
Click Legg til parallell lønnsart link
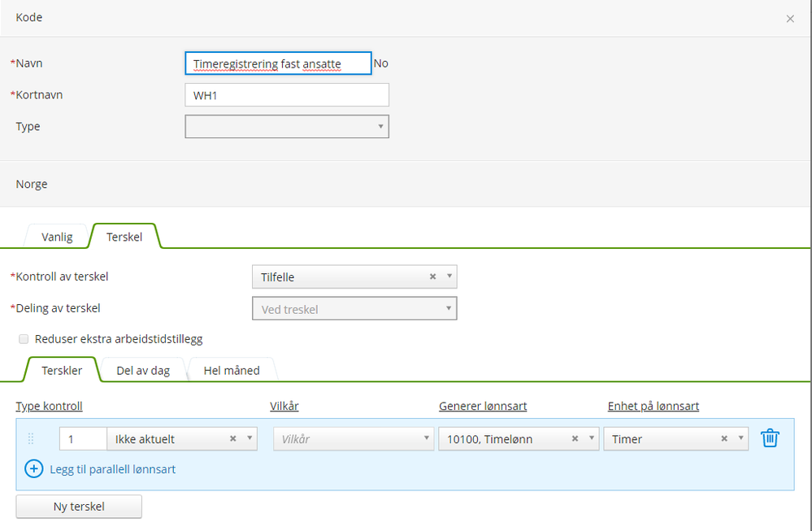pyautogui.click(x=112, y=469)
